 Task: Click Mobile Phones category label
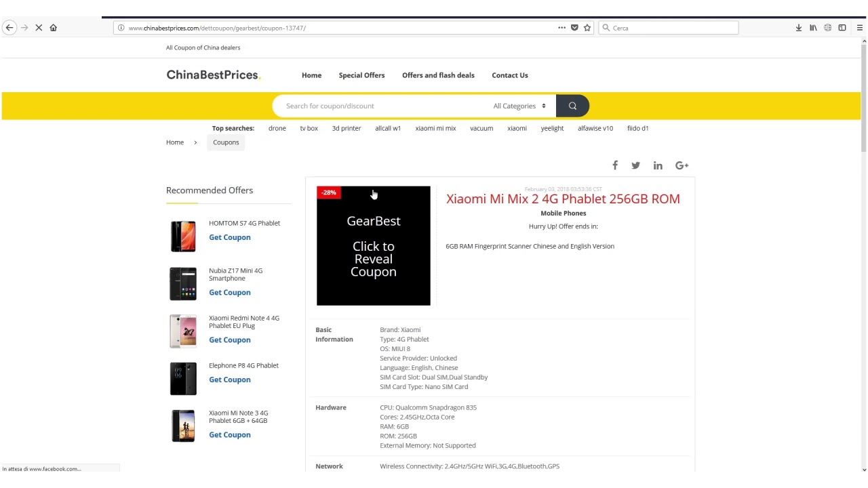point(563,213)
